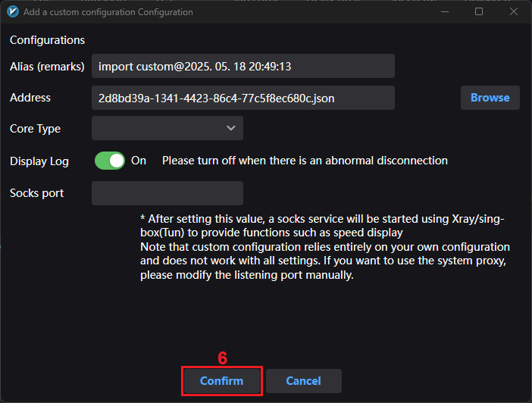Screen dimensions: 532x403
Task: Click the 'Socks port' label
Action: 36,193
